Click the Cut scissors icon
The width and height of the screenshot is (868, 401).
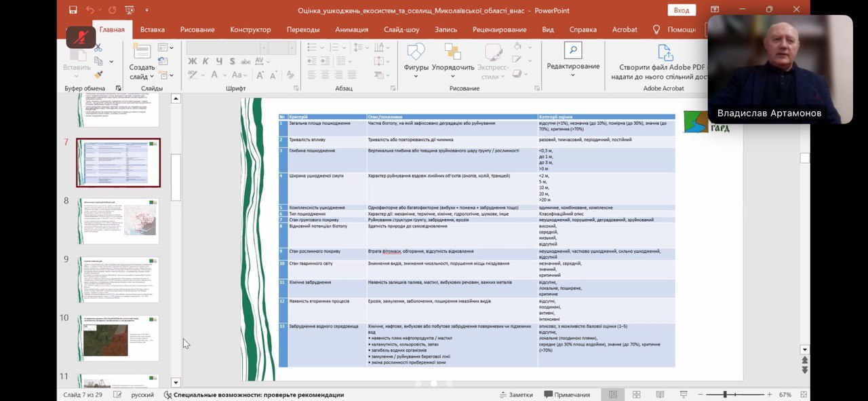pos(98,48)
